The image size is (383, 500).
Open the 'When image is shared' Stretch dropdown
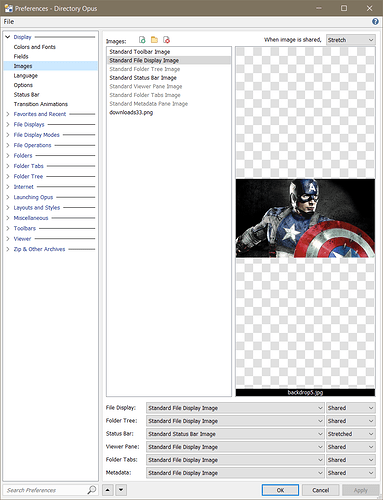(x=350, y=40)
